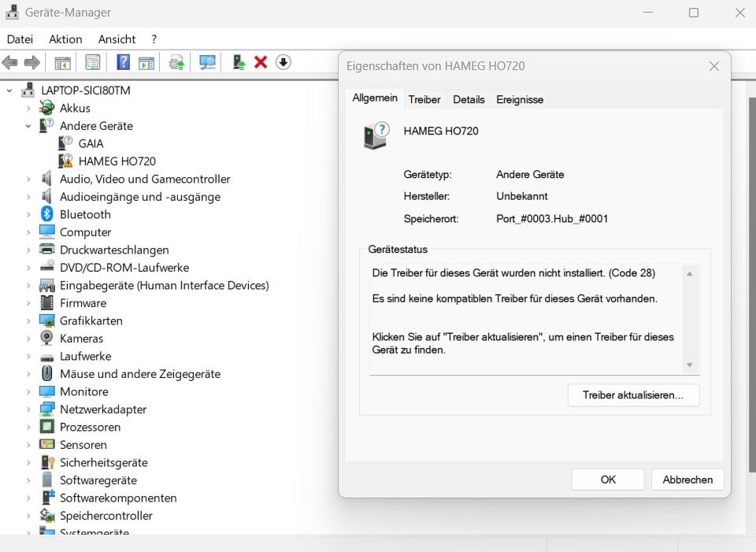Switch to the Ereignisse tab
756x552 pixels.
click(519, 100)
